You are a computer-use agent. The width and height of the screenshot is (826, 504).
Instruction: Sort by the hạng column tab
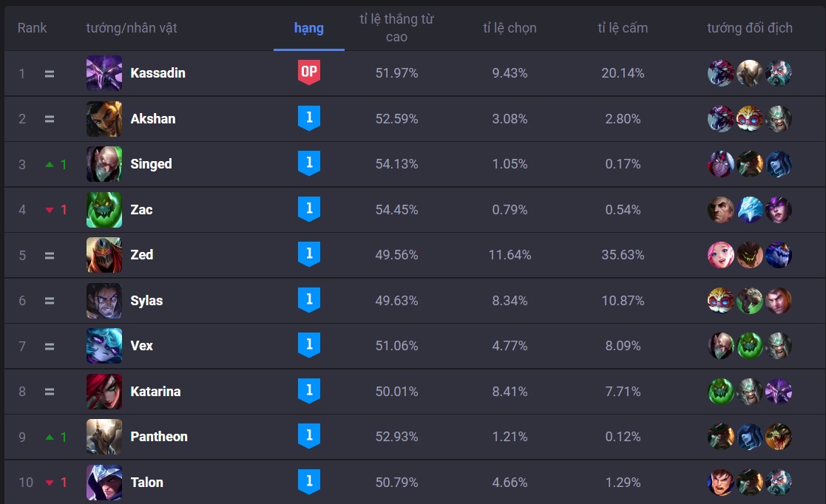309,28
